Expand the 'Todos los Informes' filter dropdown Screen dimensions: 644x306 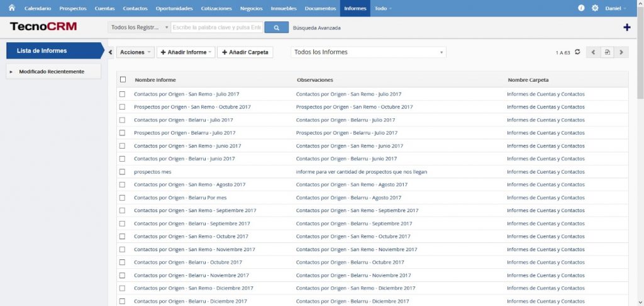[368, 52]
